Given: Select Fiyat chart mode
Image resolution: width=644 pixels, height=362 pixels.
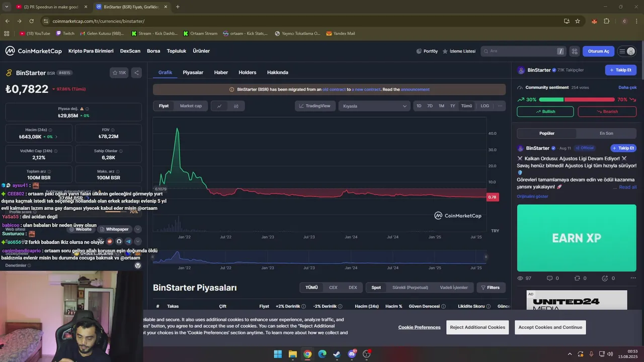Looking at the screenshot, I should click(164, 106).
